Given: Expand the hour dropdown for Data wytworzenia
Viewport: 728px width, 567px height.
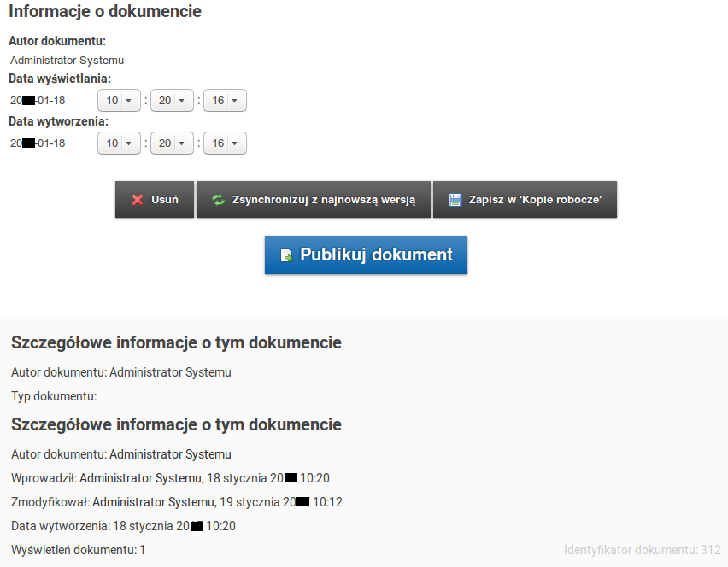Looking at the screenshot, I should 120,143.
